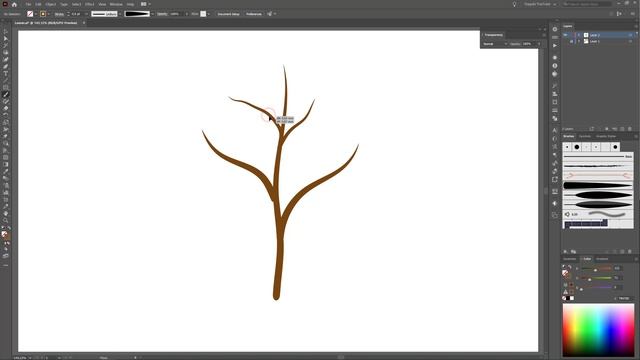Image resolution: width=640 pixels, height=360 pixels.
Task: Switch to the Color tab
Action: (x=587, y=259)
